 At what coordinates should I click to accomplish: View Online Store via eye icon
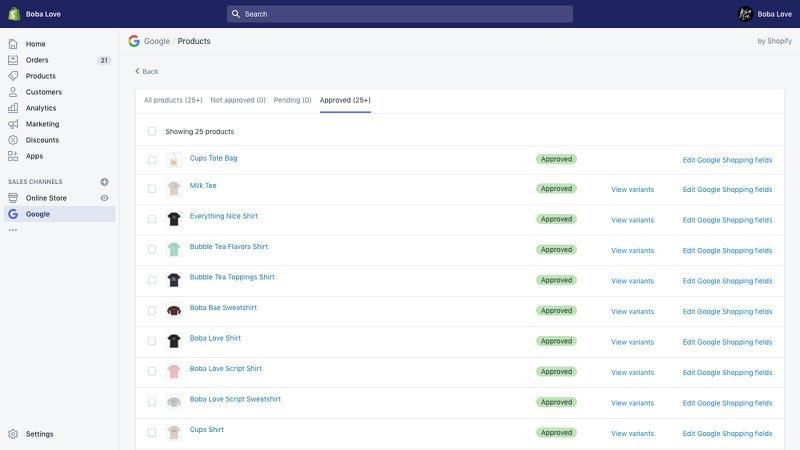[105, 198]
